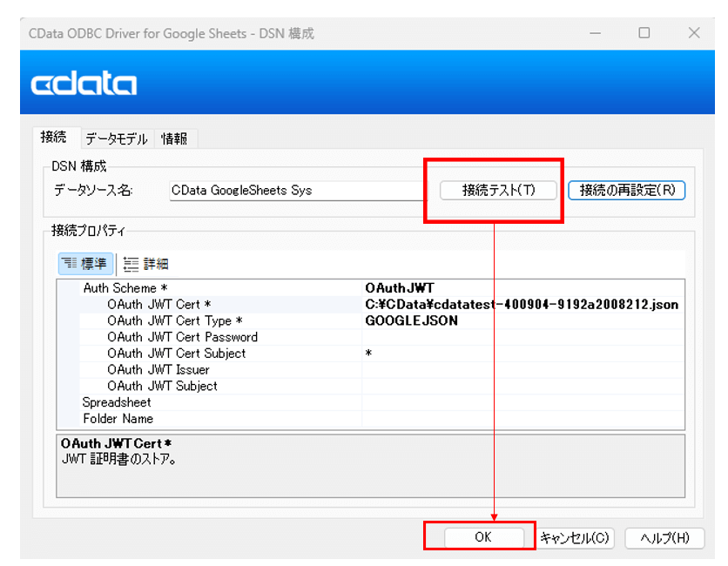The image size is (728, 566).
Task: Click the 接続の再設定(R) button
Action: 627,191
